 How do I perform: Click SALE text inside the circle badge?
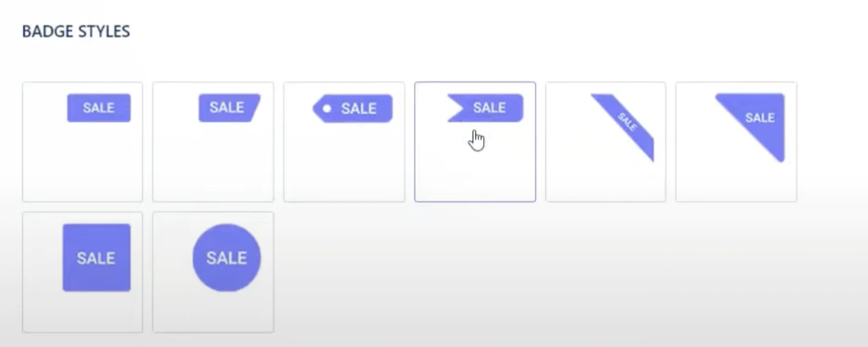[226, 258]
